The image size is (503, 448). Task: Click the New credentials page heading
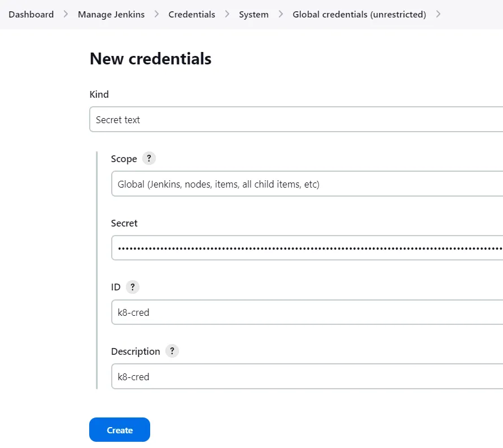pos(151,59)
